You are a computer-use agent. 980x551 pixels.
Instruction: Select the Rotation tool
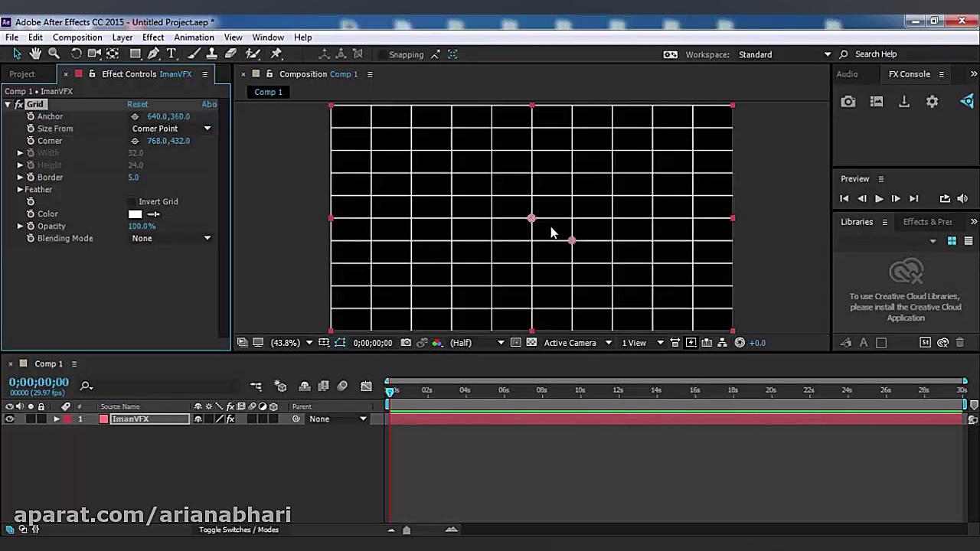coord(76,54)
